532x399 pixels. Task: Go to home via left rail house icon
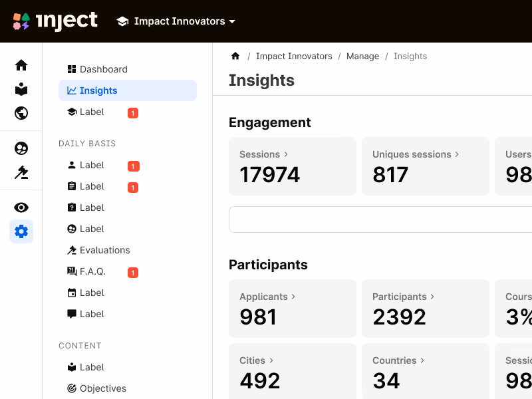point(21,65)
